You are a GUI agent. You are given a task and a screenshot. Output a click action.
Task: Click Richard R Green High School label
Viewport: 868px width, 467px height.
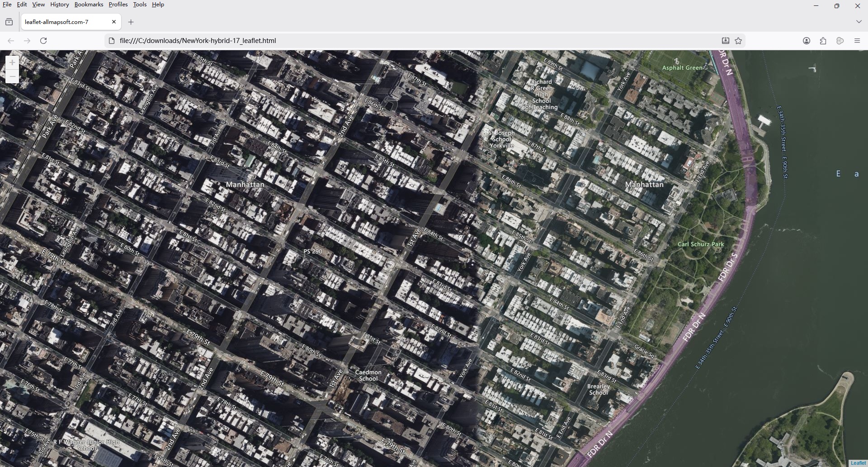pyautogui.click(x=542, y=95)
